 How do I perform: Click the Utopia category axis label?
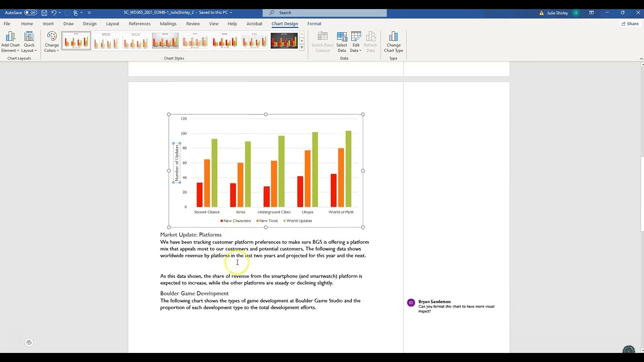click(x=307, y=212)
